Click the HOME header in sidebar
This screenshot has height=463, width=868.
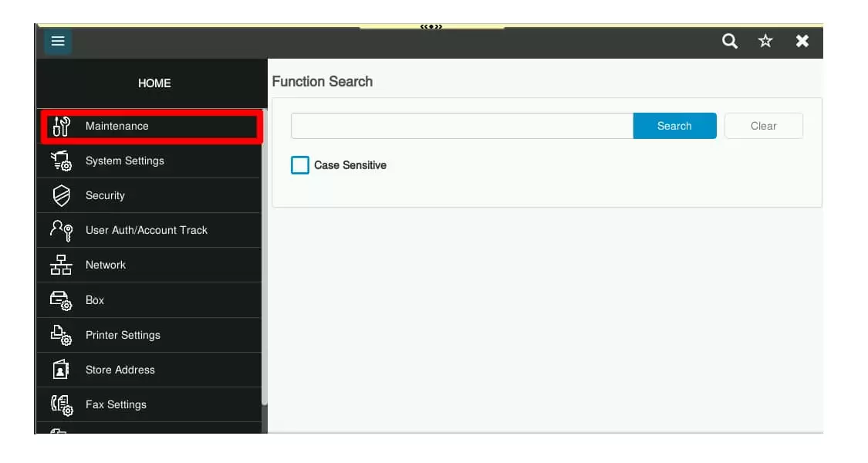pos(154,83)
